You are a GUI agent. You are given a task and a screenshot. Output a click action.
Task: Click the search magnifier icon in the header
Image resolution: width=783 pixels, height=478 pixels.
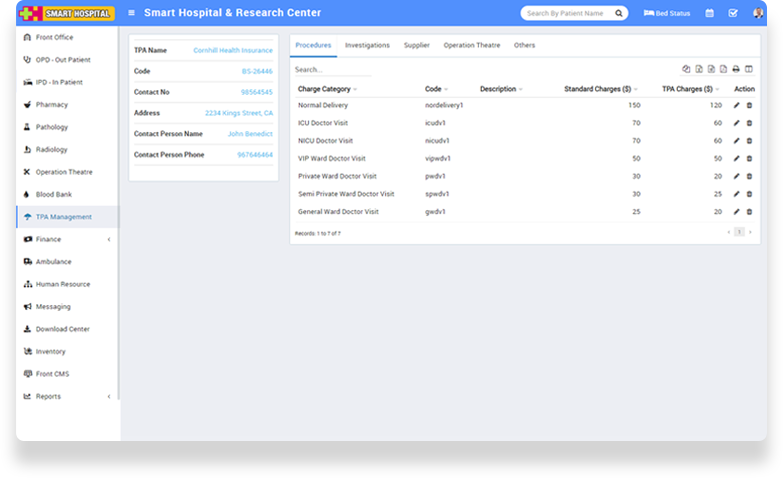619,14
